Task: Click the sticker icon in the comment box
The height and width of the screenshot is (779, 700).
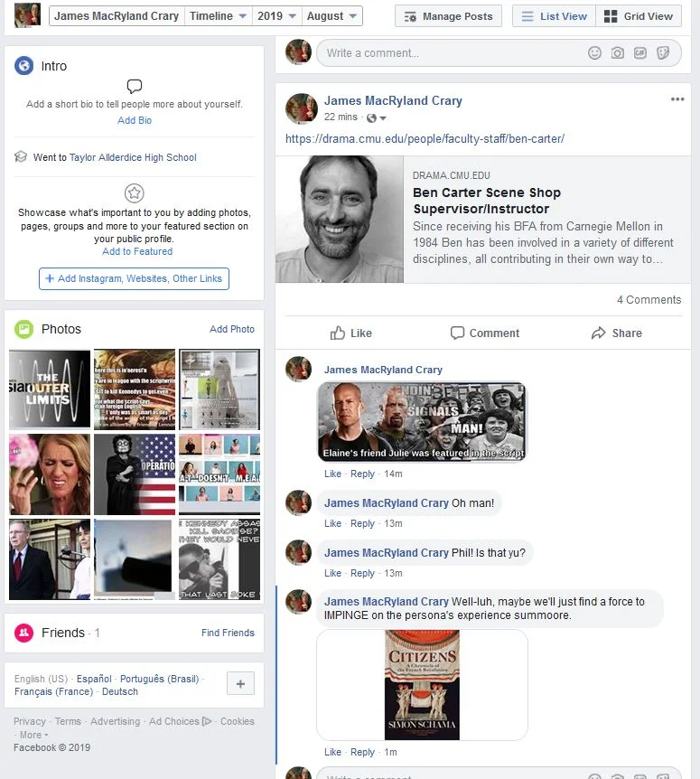Action: tap(663, 52)
